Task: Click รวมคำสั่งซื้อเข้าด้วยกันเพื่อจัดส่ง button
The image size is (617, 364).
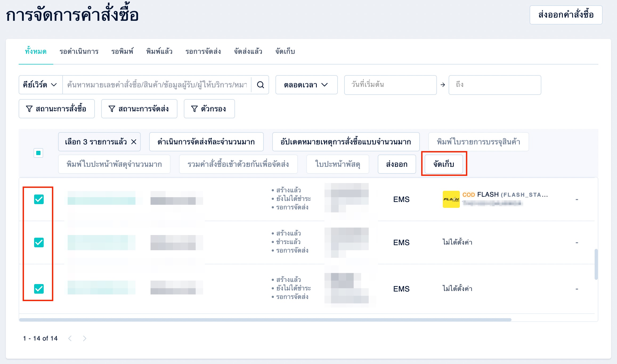Action: (238, 164)
